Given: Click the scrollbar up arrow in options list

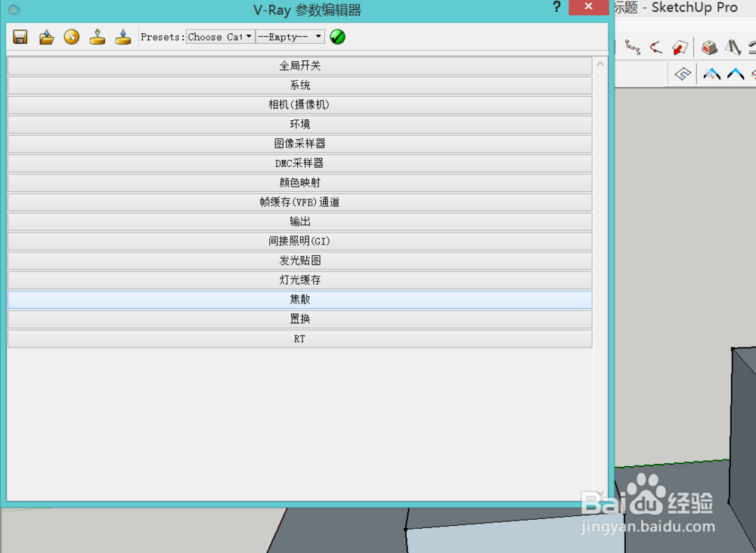Looking at the screenshot, I should [x=600, y=63].
